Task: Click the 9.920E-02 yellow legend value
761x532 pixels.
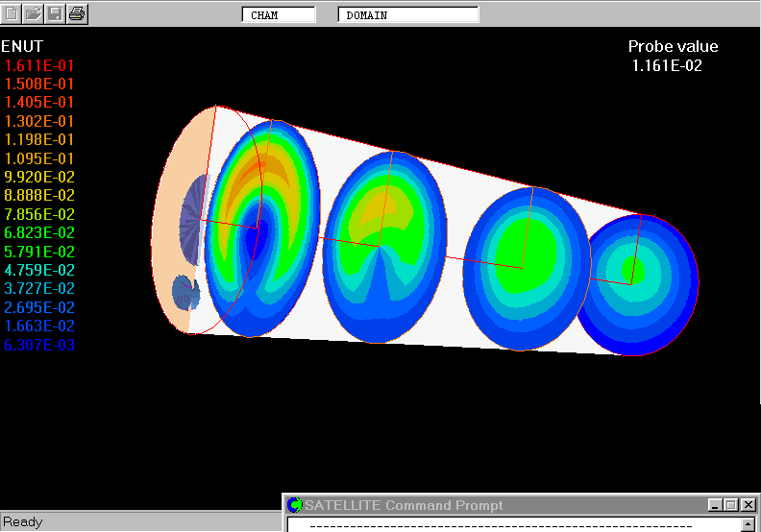Action: click(39, 177)
